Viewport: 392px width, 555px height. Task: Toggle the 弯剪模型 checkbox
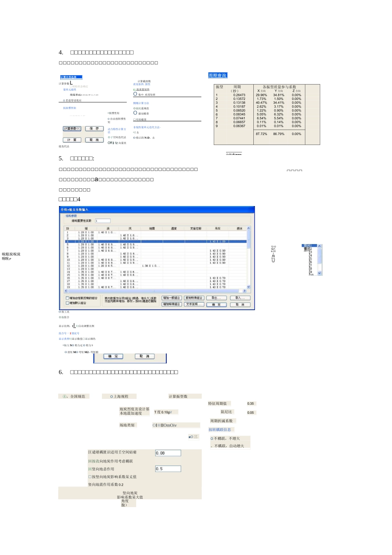coord(135,120)
